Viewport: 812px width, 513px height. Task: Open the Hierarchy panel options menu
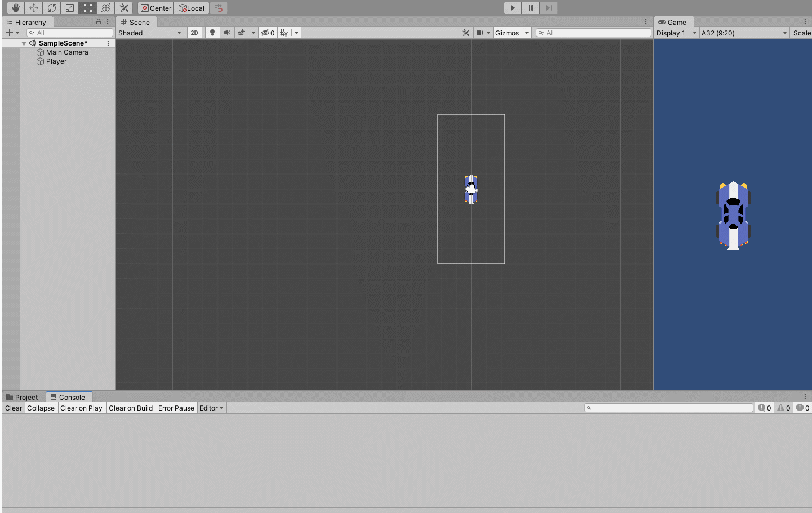108,22
